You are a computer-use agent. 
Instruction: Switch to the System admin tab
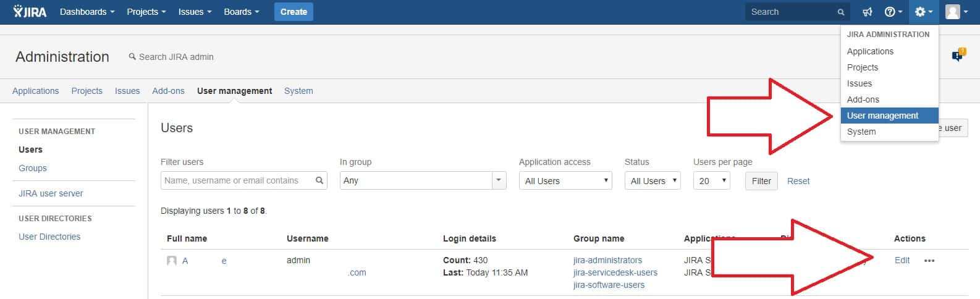[298, 91]
